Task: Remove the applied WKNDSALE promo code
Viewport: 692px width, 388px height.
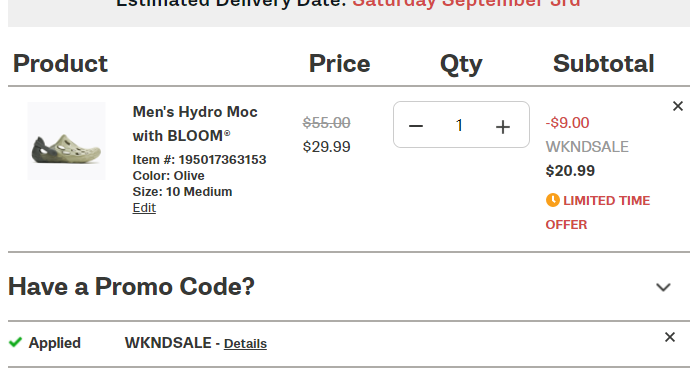Action: 669,337
